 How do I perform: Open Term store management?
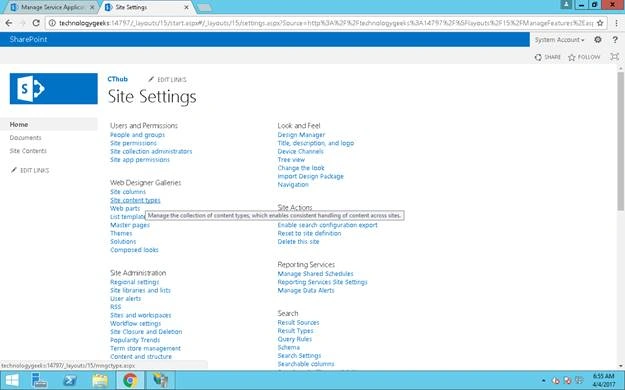[145, 348]
